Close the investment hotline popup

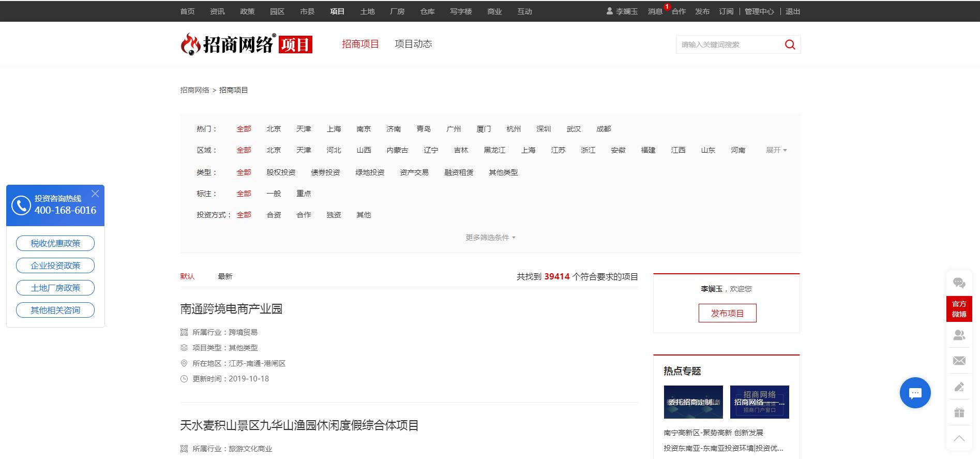[95, 194]
